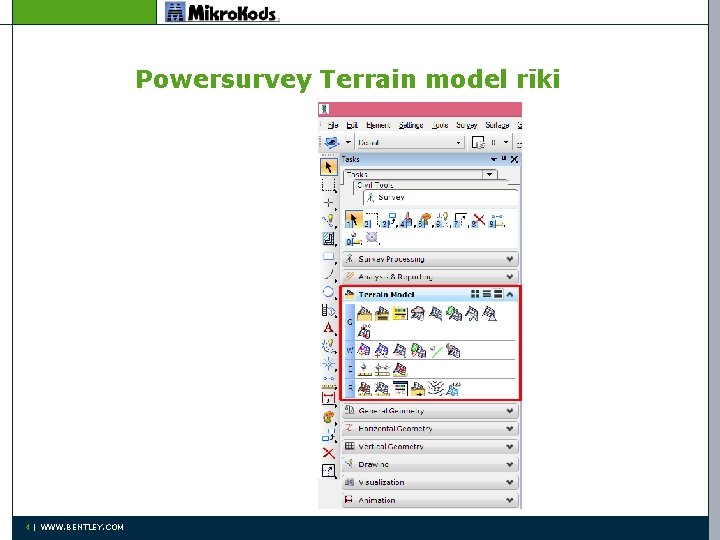Close the Tasks panel with the X
The image size is (720, 540).
pos(514,159)
